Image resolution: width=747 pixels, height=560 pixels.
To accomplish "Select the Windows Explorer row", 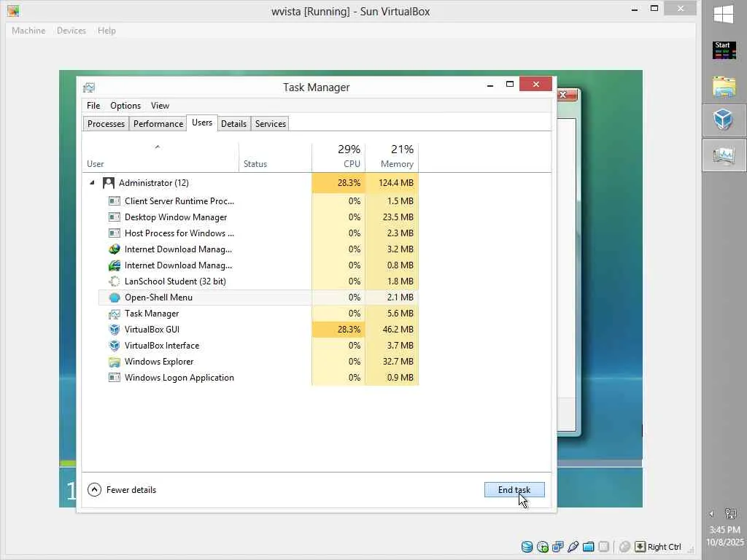I will click(x=258, y=362).
